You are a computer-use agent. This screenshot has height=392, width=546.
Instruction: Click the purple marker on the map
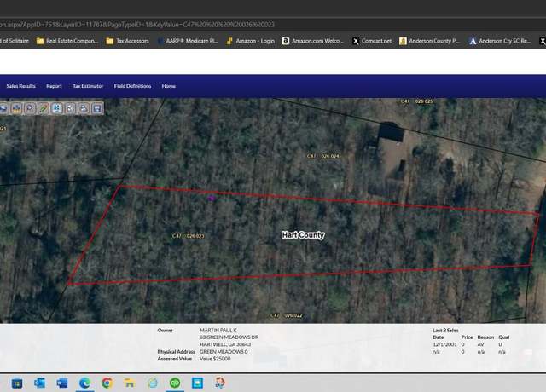tap(211, 199)
